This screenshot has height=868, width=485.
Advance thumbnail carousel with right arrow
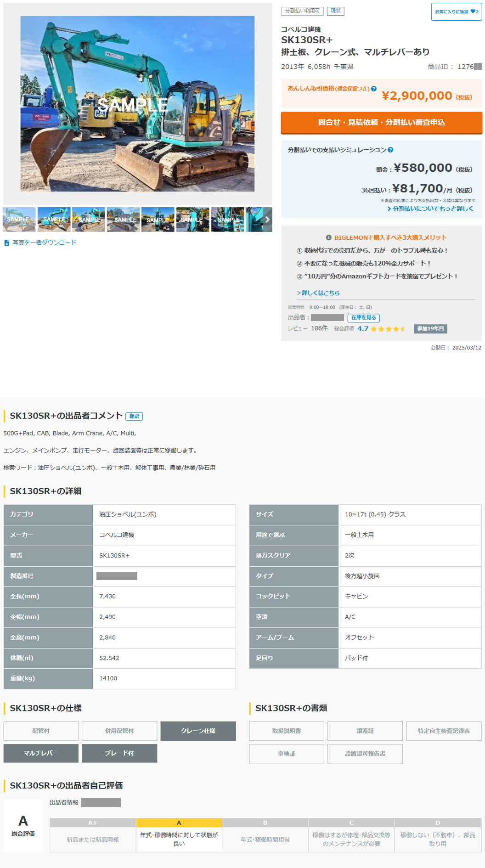click(x=267, y=220)
